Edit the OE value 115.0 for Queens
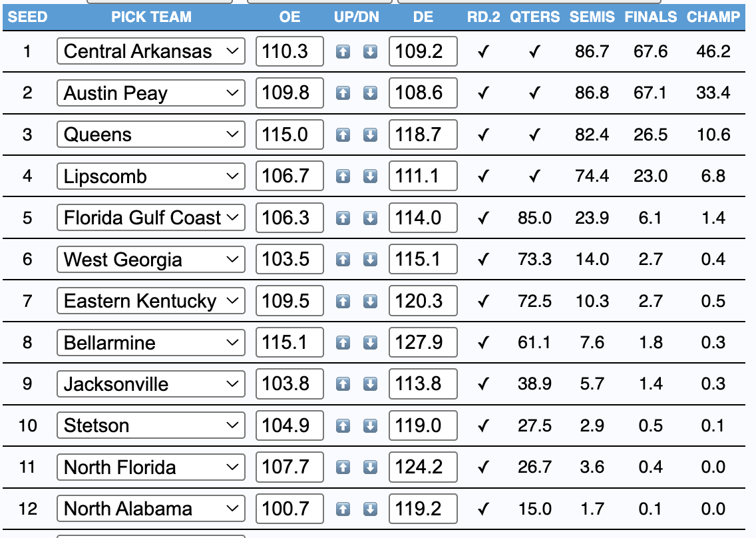 click(x=289, y=135)
